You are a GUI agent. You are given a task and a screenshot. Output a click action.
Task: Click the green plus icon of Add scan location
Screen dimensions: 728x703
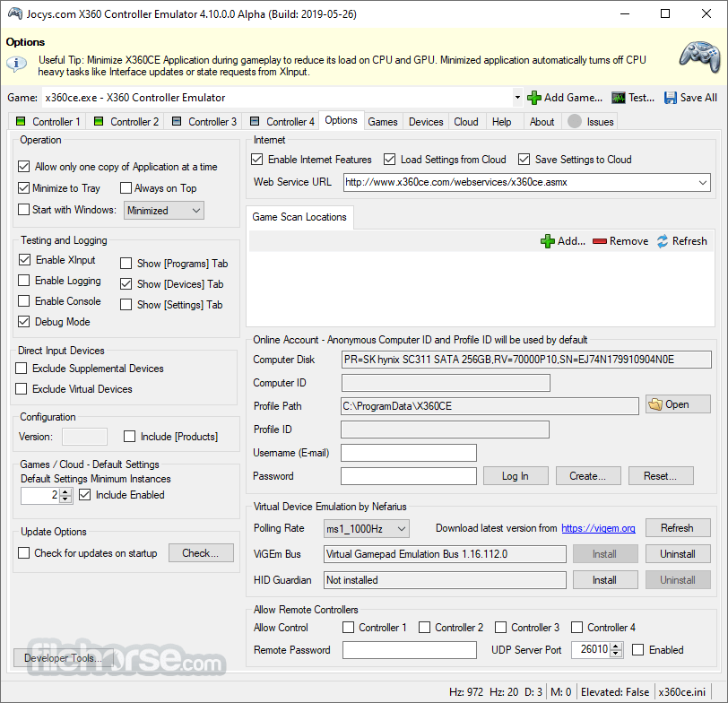(548, 241)
